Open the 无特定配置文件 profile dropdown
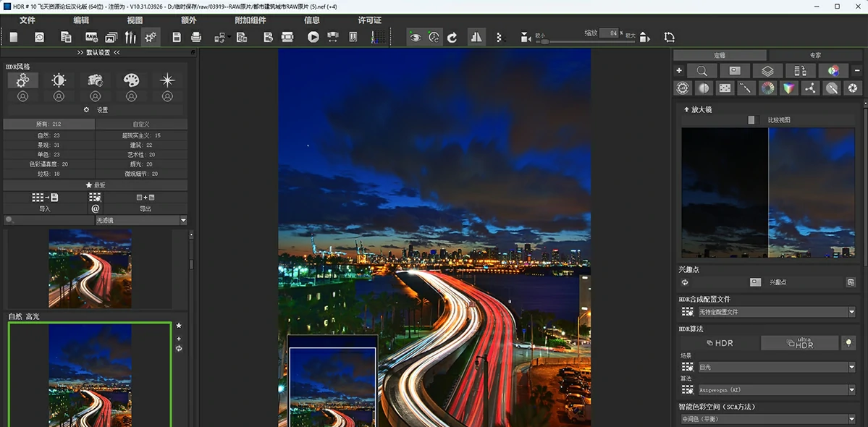 776,312
